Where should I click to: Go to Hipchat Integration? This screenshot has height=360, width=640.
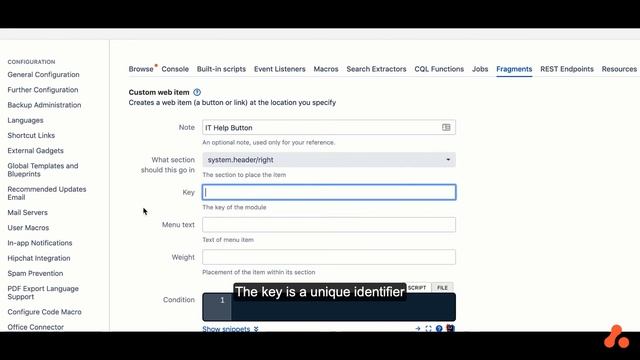39,258
